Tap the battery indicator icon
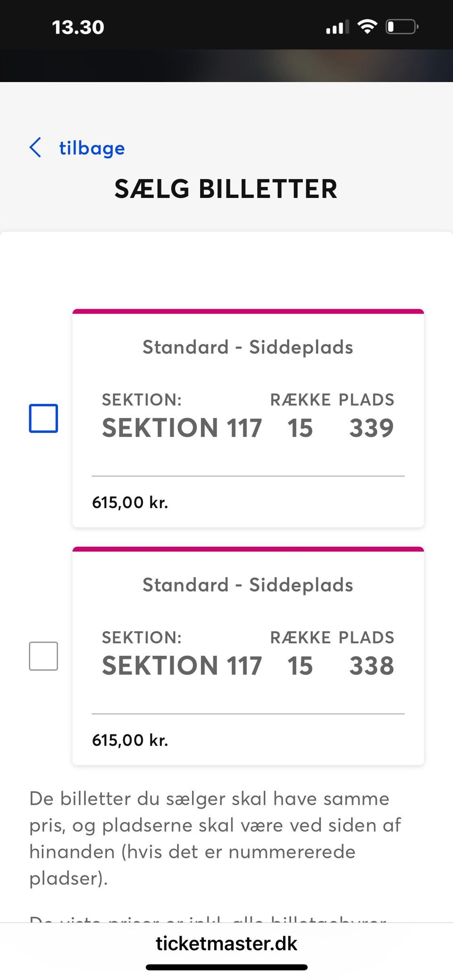The width and height of the screenshot is (453, 980). click(402, 26)
